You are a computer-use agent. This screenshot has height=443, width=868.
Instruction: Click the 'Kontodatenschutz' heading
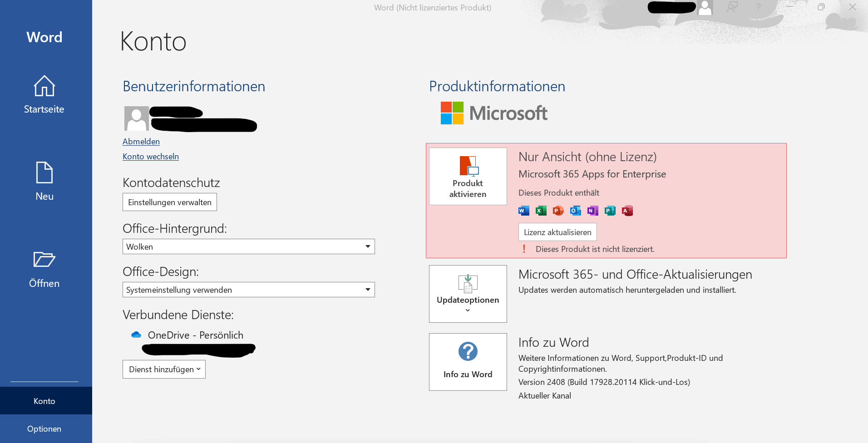pyautogui.click(x=171, y=182)
